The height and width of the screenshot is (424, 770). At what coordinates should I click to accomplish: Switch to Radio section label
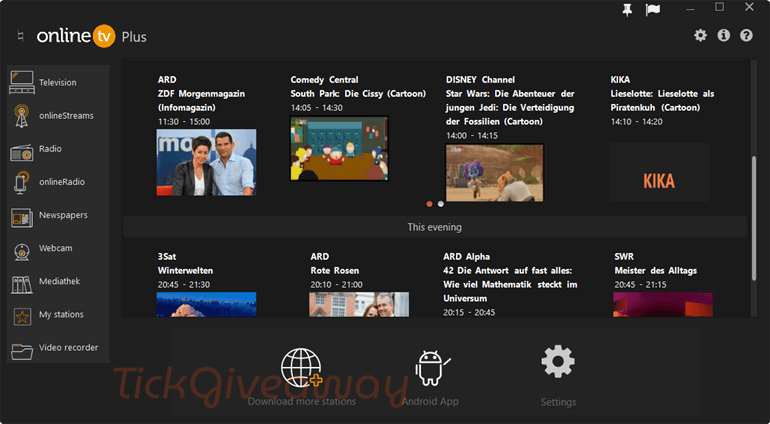click(51, 149)
